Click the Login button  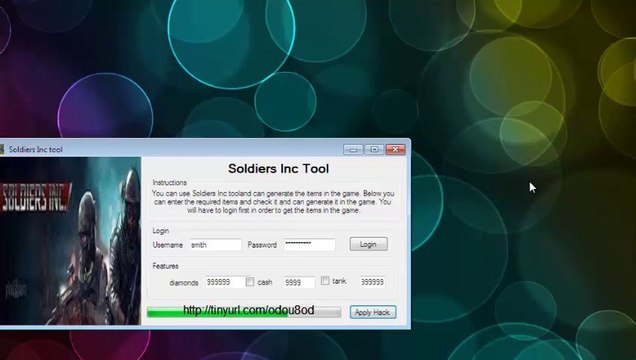368,244
